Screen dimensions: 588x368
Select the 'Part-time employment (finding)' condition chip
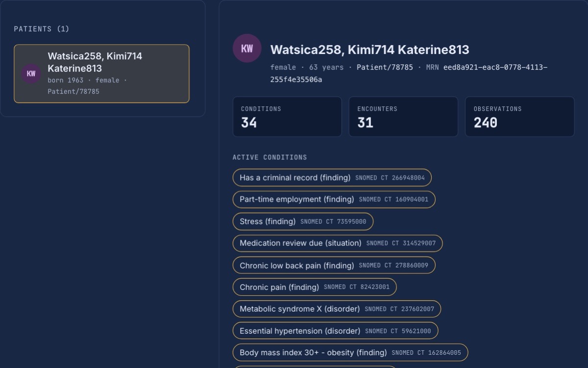[334, 199]
